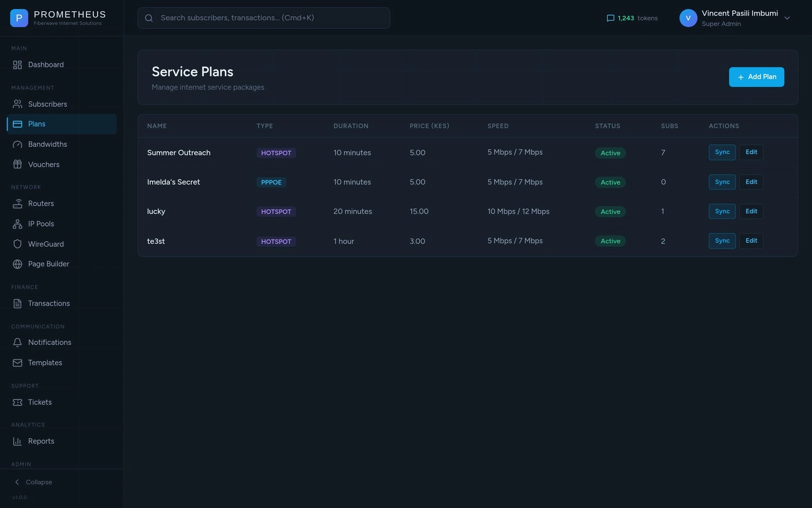Click the Page Builder globe icon
812x508 pixels.
pyautogui.click(x=17, y=264)
